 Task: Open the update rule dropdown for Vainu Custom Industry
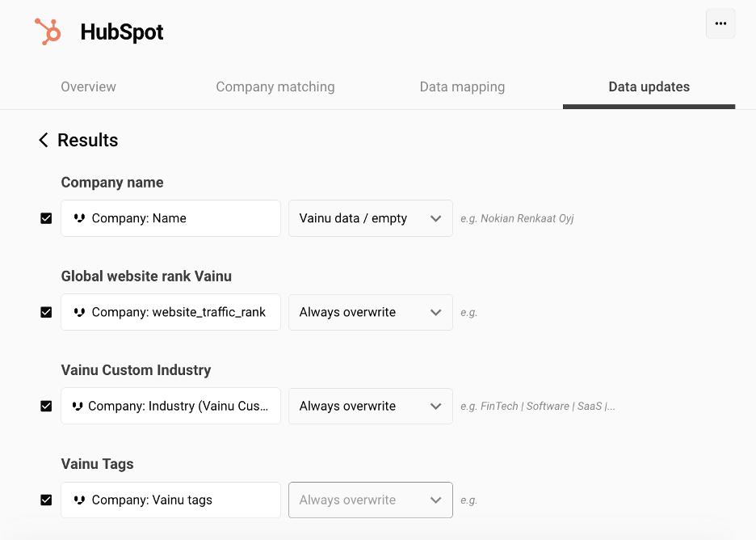coord(370,406)
